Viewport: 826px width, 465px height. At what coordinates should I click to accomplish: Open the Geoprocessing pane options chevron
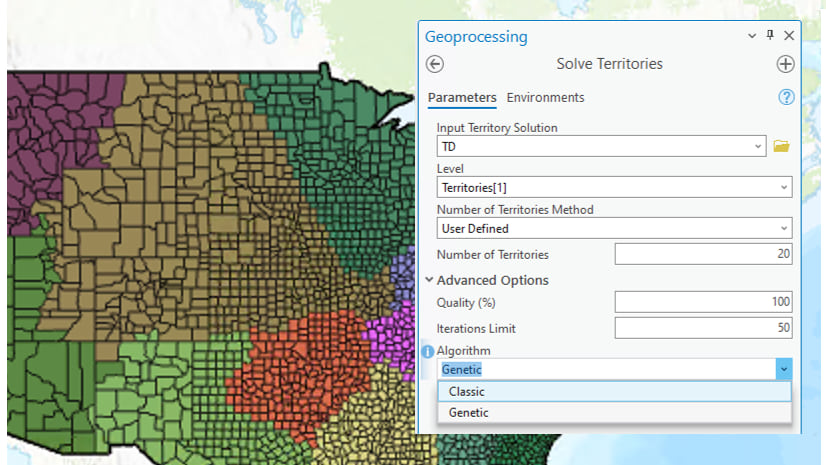pyautogui.click(x=752, y=35)
